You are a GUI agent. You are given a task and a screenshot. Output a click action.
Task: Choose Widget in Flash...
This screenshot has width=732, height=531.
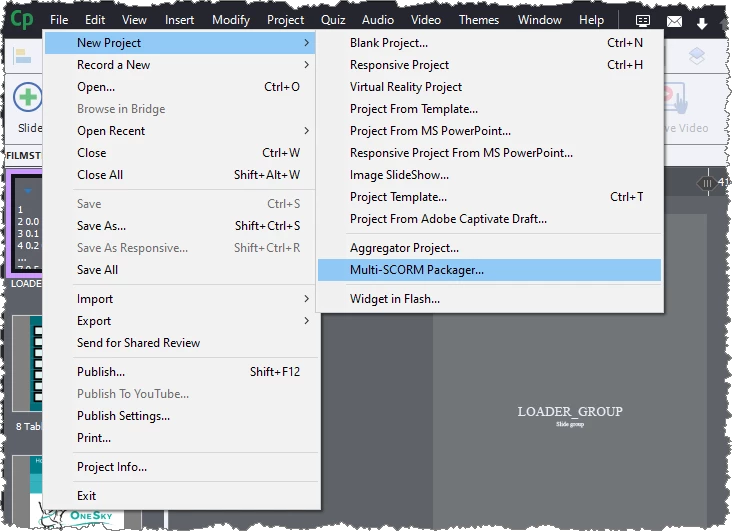(489, 298)
